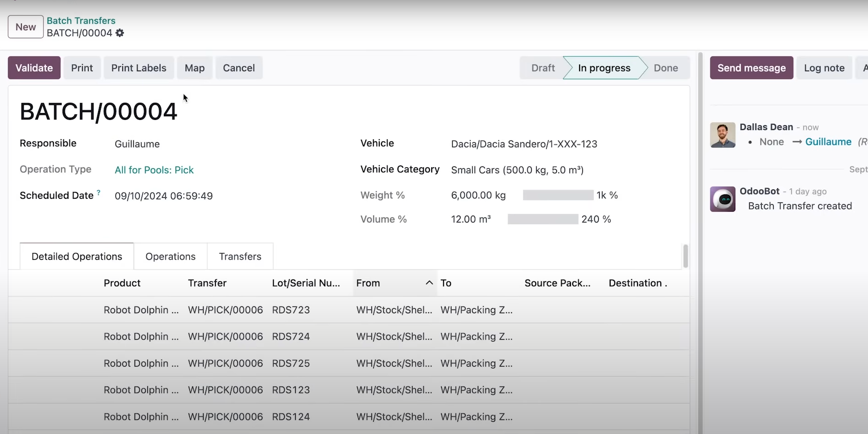Cancel the batch transfer
The image size is (868, 434).
239,68
